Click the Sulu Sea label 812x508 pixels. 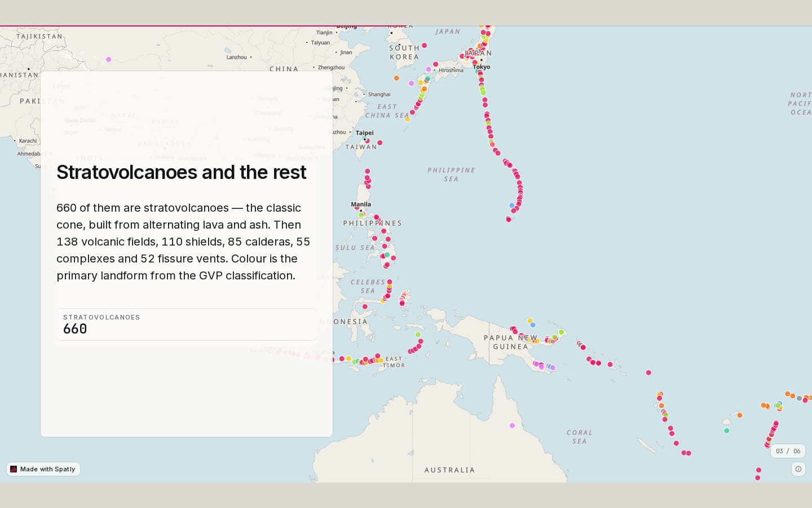click(355, 248)
